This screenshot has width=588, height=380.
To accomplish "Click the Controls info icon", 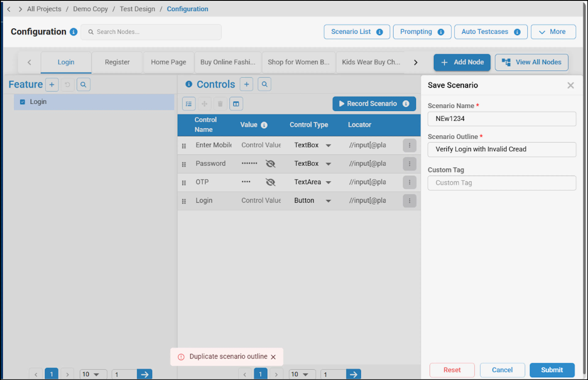I will pos(189,84).
